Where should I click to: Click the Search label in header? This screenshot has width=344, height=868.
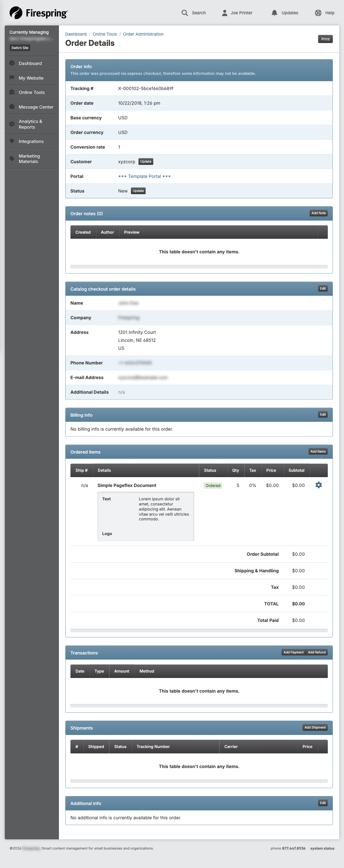click(199, 13)
